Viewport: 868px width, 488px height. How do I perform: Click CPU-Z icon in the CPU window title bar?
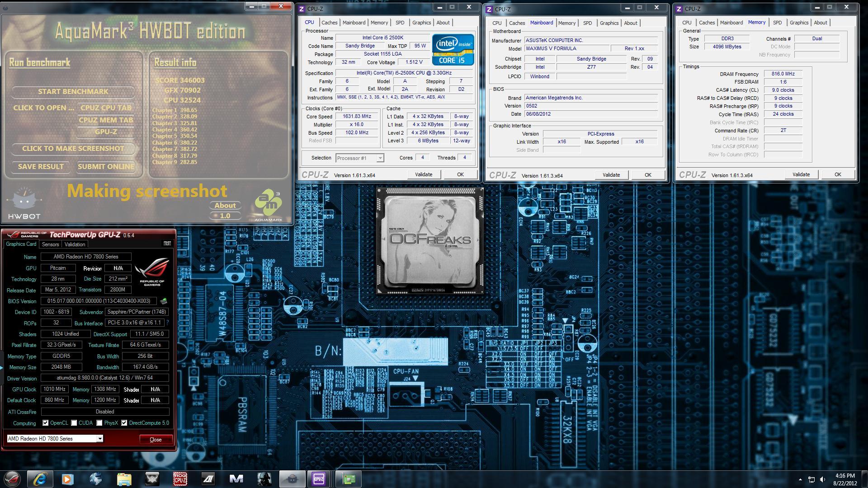(302, 9)
